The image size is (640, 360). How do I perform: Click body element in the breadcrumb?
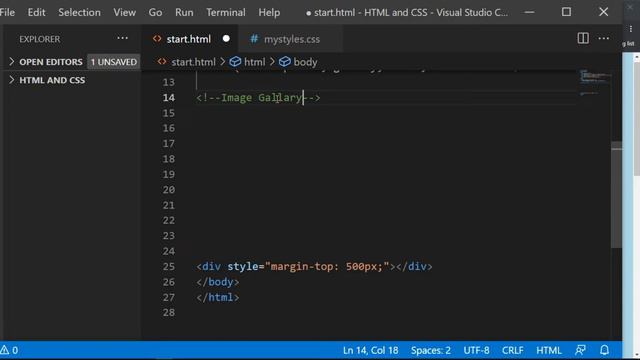[305, 62]
